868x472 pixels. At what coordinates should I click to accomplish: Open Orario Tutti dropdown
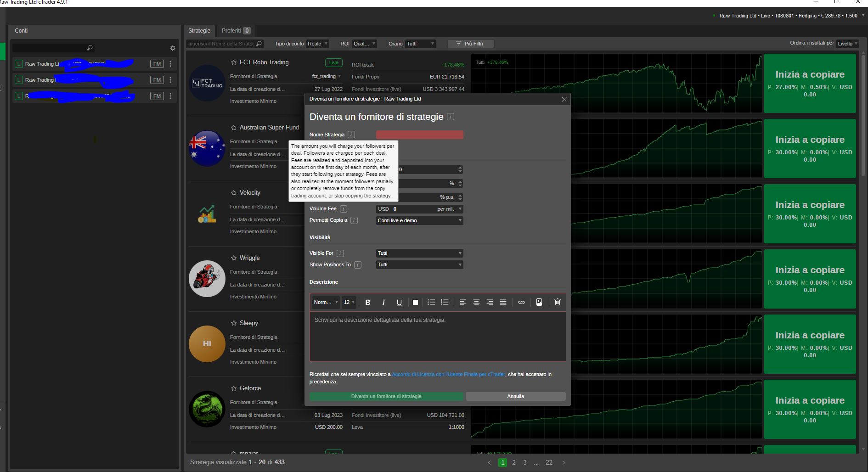[x=420, y=44]
